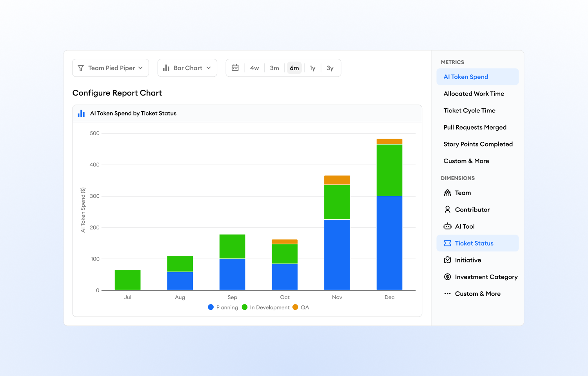Click the three-dots icon beside Custom & More
This screenshot has height=376, width=588.
tap(448, 294)
